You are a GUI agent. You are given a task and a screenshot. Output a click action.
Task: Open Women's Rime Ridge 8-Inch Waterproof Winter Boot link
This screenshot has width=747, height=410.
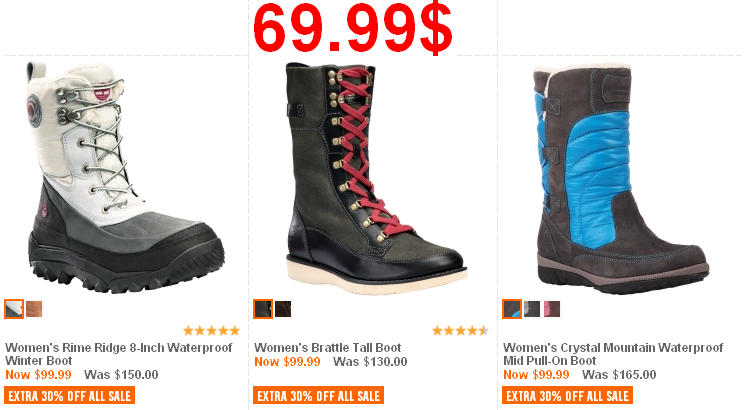coord(119,354)
